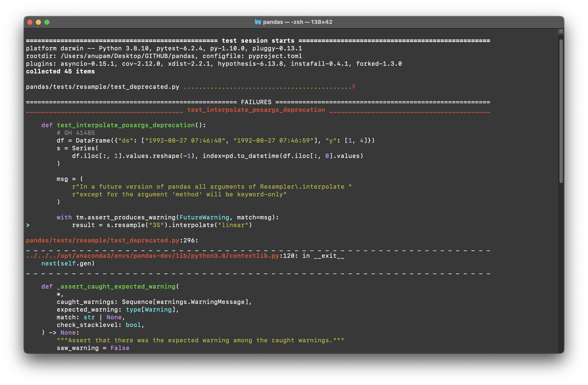The height and width of the screenshot is (385, 588).
Task: Click the folder proxy icon in title bar
Action: pos(258,22)
